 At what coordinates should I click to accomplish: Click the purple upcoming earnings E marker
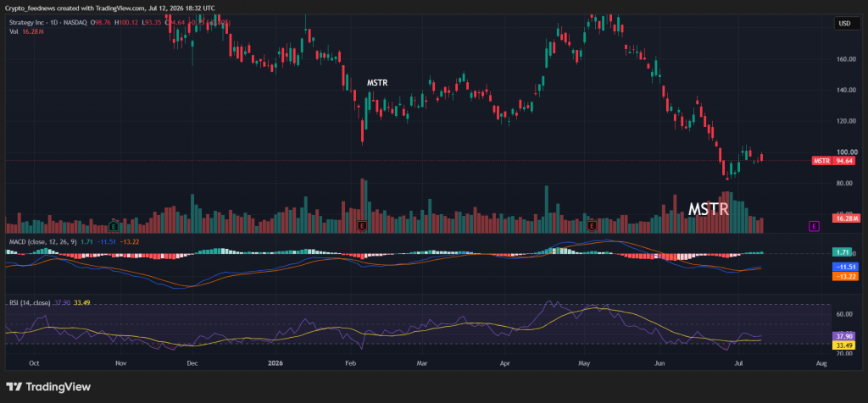[814, 225]
